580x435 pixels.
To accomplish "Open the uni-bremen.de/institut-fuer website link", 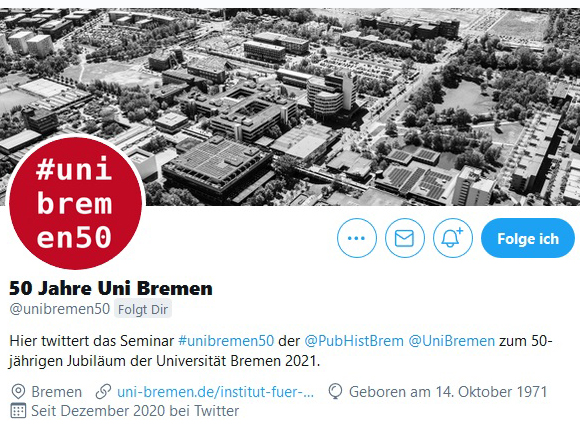I will (x=215, y=392).
